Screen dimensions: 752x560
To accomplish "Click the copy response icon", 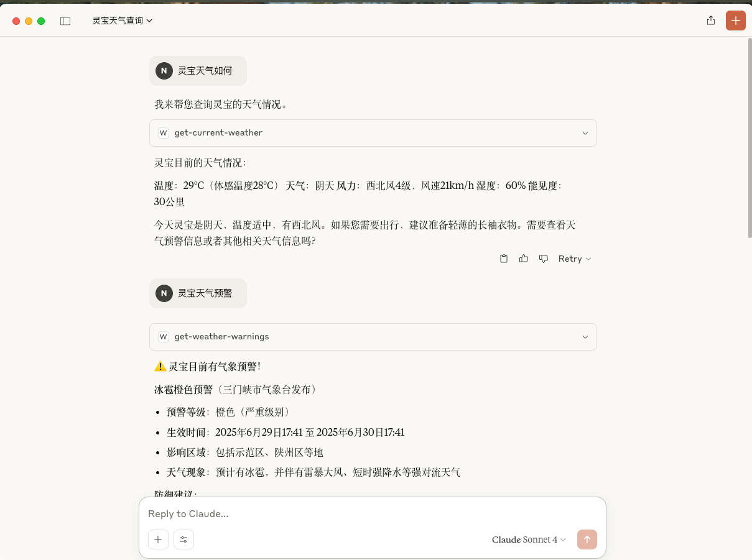I will click(x=504, y=259).
